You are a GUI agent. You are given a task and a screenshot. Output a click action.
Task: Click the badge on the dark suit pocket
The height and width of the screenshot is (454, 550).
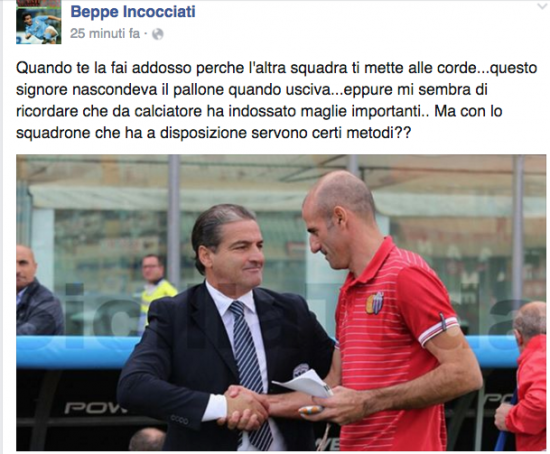point(300,371)
